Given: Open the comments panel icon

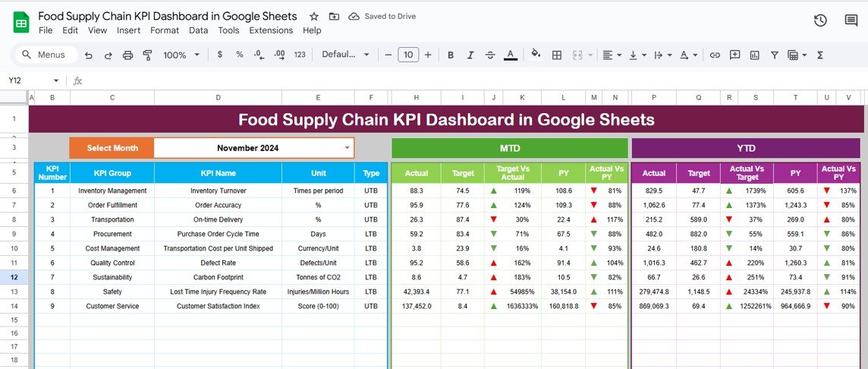Looking at the screenshot, I should pos(851,20).
